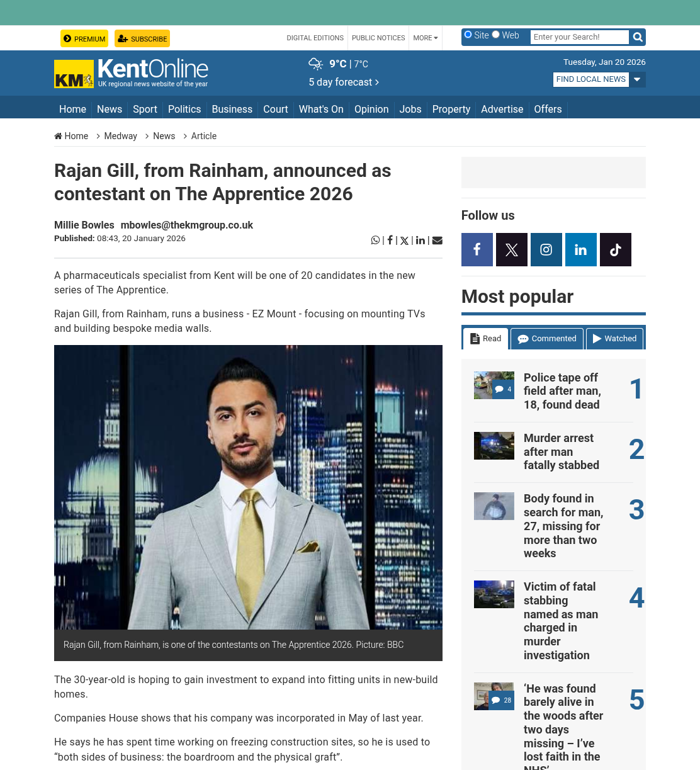Open Rajan Gill article photo
Image resolution: width=700 pixels, height=770 pixels.
pyautogui.click(x=248, y=487)
